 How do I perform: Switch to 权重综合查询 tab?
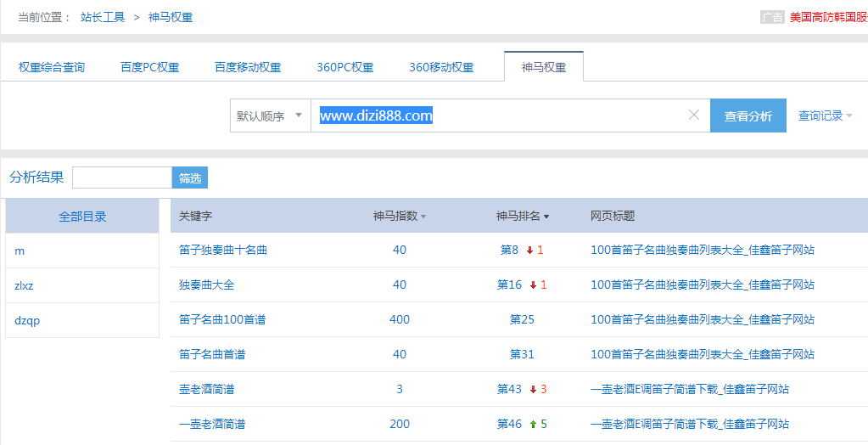click(52, 68)
